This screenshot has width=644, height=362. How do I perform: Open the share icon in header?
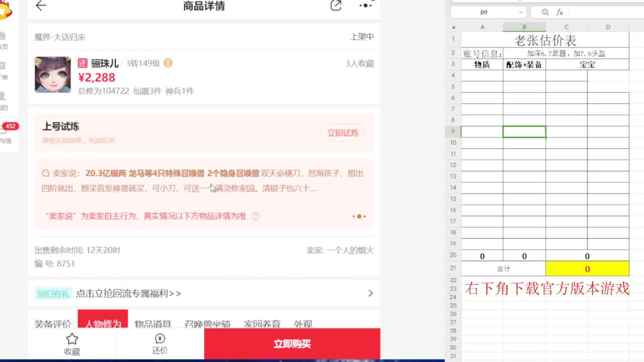pyautogui.click(x=336, y=6)
